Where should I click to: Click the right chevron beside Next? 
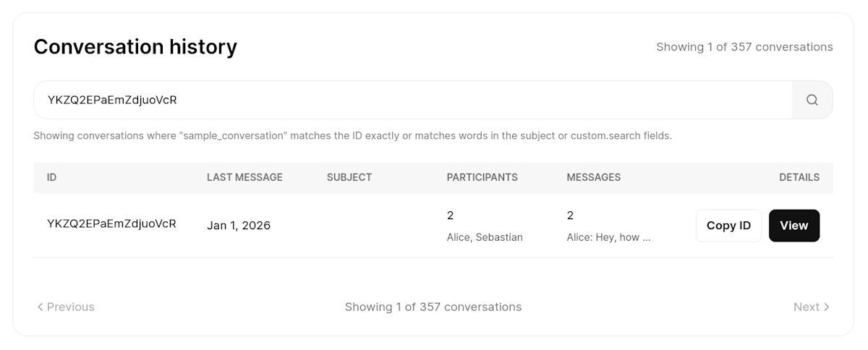tap(827, 307)
